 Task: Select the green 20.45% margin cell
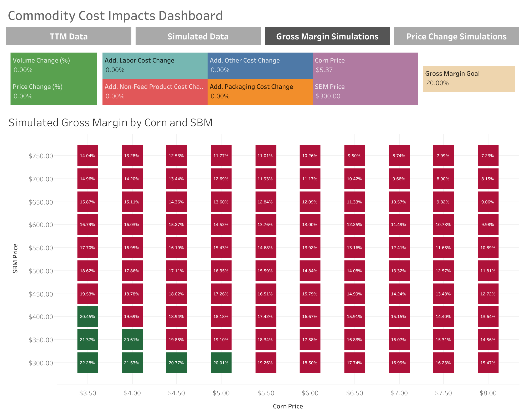[88, 316]
